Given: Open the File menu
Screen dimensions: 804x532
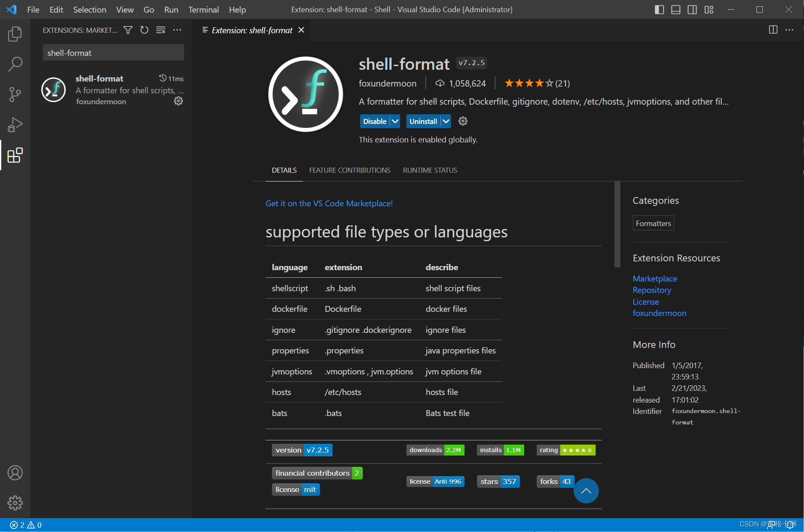Looking at the screenshot, I should tap(33, 10).
